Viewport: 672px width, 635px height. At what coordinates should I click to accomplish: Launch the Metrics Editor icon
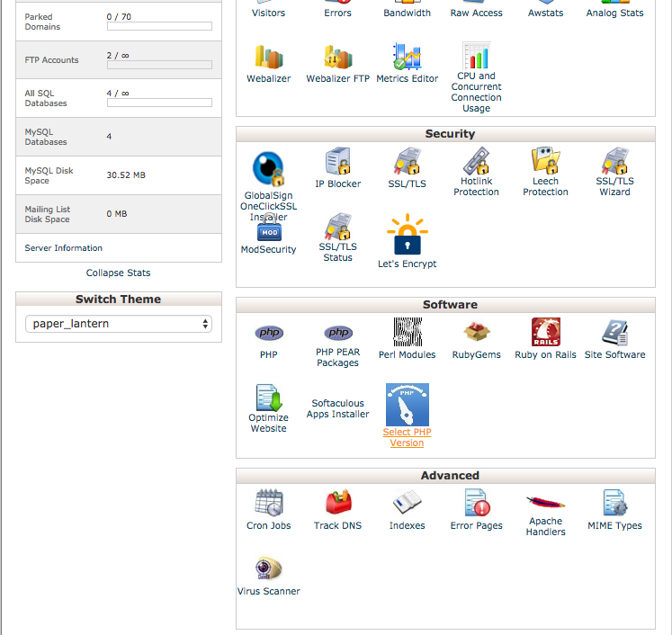(x=408, y=56)
